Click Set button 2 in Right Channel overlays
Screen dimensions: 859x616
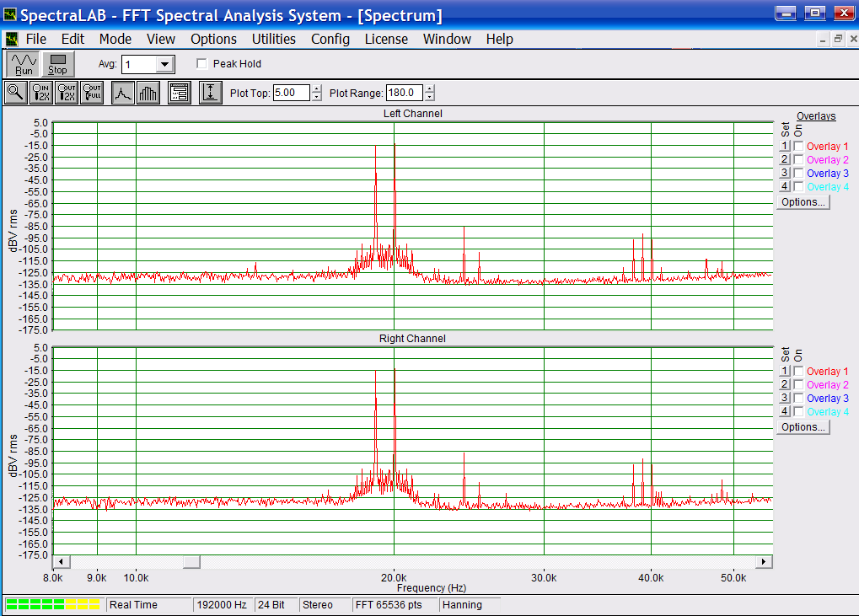(x=784, y=385)
